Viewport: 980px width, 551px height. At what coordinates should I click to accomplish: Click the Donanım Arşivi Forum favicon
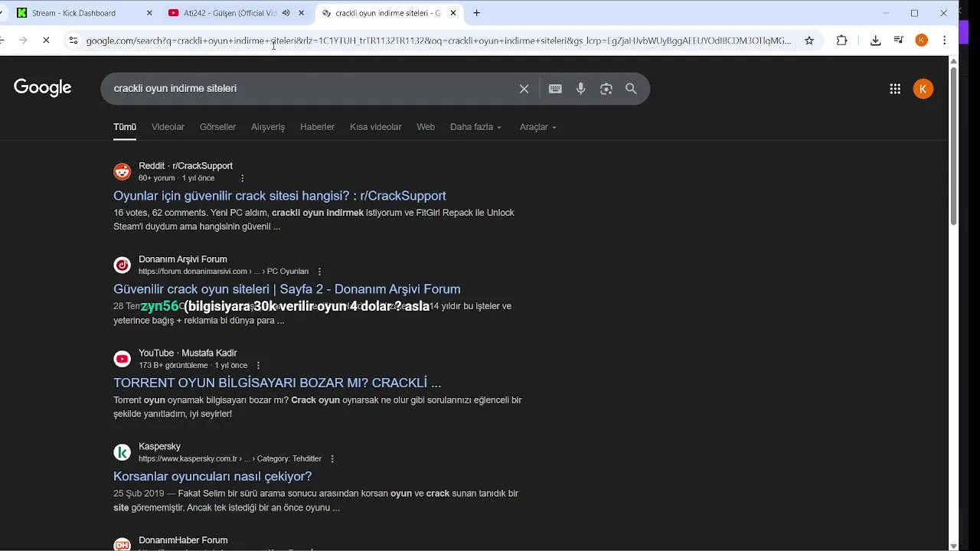click(x=122, y=265)
